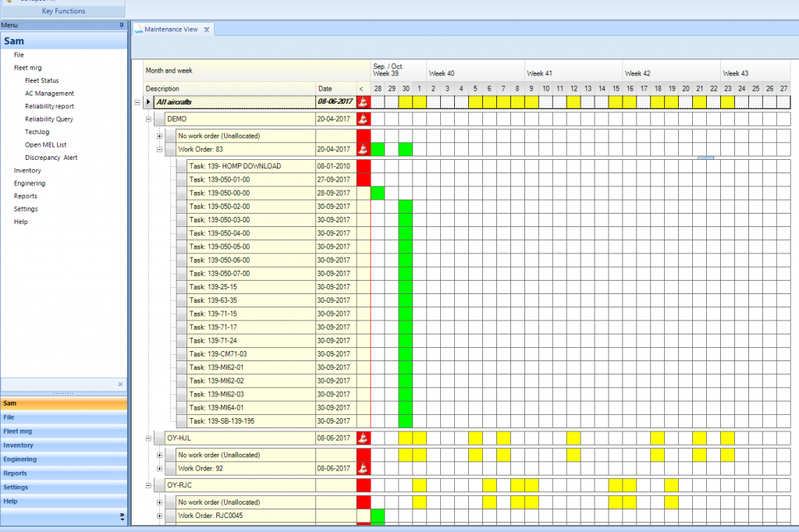Open the Open MEL List entry
The width and height of the screenshot is (799, 532).
click(x=46, y=145)
